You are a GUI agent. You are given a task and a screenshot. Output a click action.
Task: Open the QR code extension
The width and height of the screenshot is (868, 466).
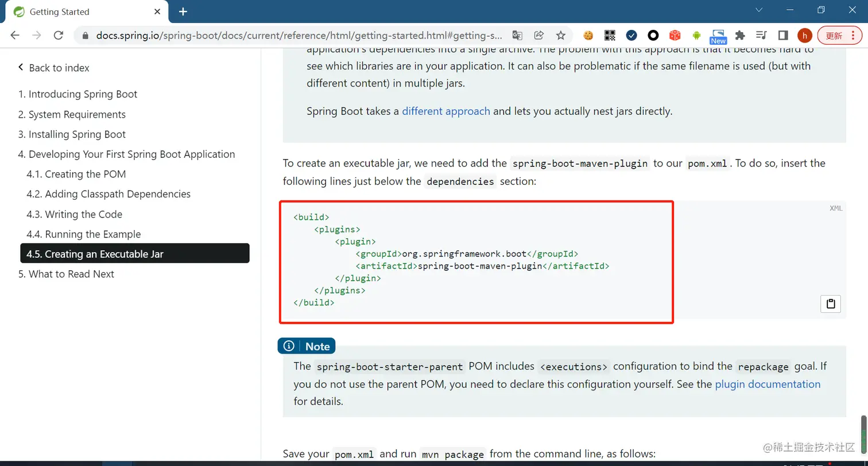point(610,35)
